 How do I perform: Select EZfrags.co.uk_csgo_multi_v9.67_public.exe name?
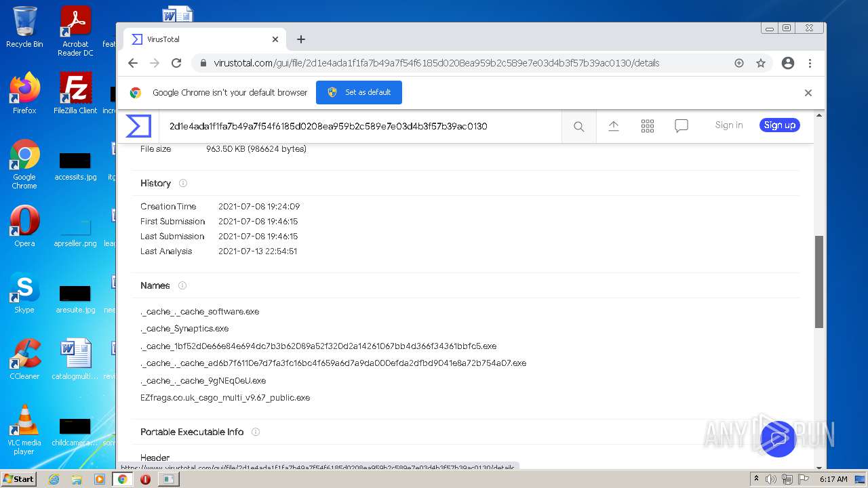click(x=225, y=398)
